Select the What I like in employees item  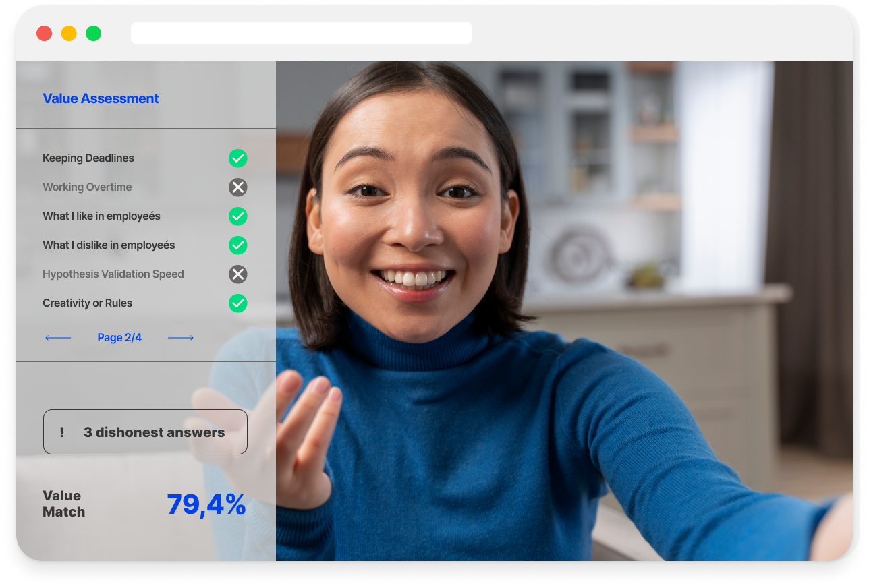point(101,216)
